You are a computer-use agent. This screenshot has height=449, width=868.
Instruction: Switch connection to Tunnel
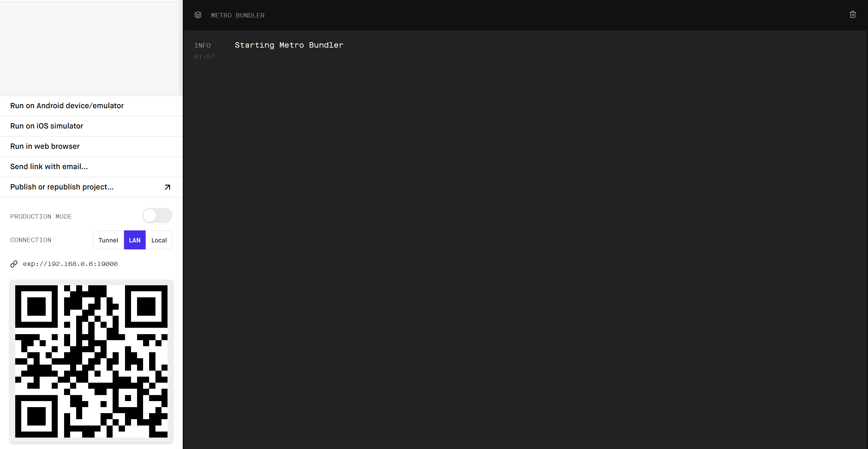pyautogui.click(x=108, y=240)
